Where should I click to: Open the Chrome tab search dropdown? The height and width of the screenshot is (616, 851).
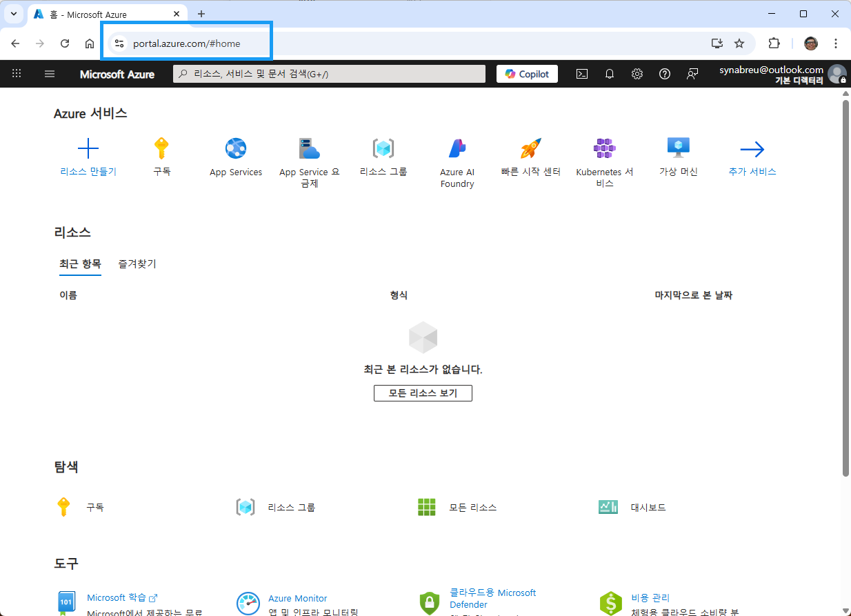[13, 14]
